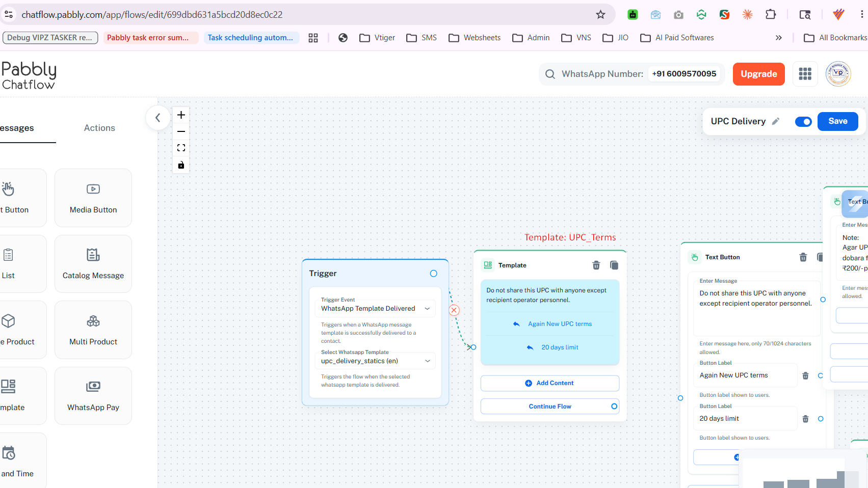The height and width of the screenshot is (488, 868).
Task: Fit the flow to view
Action: click(x=181, y=148)
